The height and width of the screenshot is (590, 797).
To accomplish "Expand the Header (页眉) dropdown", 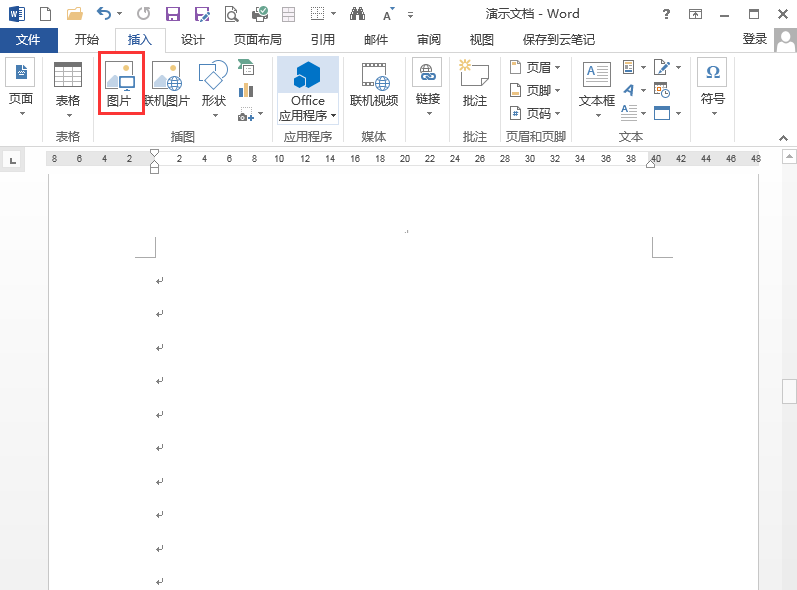I will point(535,67).
